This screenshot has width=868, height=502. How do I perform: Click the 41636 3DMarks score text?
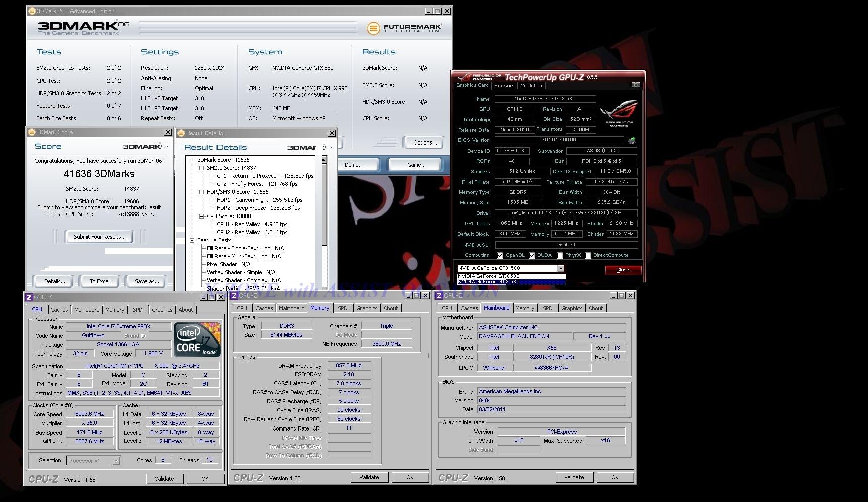pyautogui.click(x=99, y=174)
